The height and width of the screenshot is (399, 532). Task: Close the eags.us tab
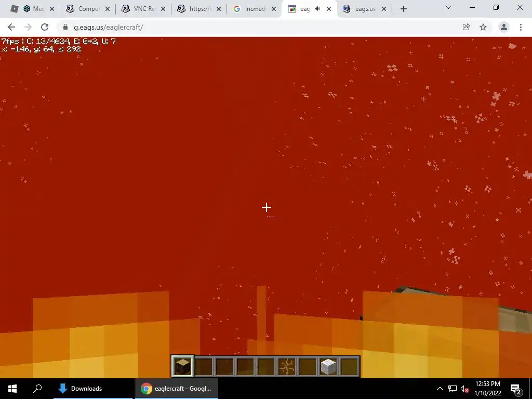(384, 9)
